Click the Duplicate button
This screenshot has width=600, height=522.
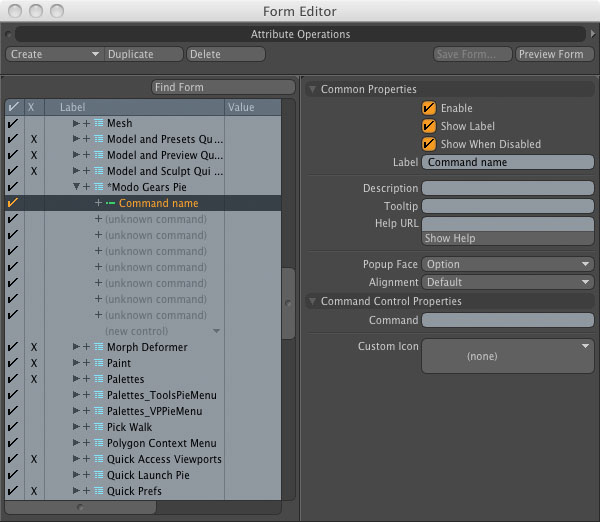click(144, 54)
